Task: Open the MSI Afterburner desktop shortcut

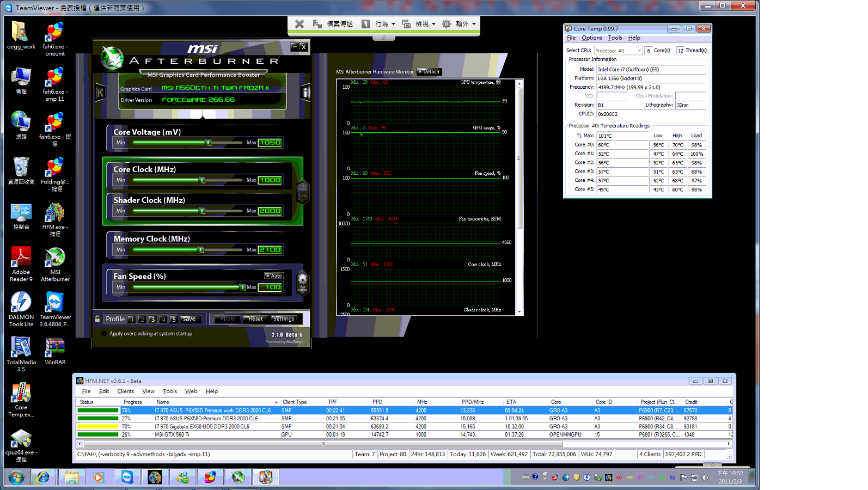Action: click(x=55, y=265)
